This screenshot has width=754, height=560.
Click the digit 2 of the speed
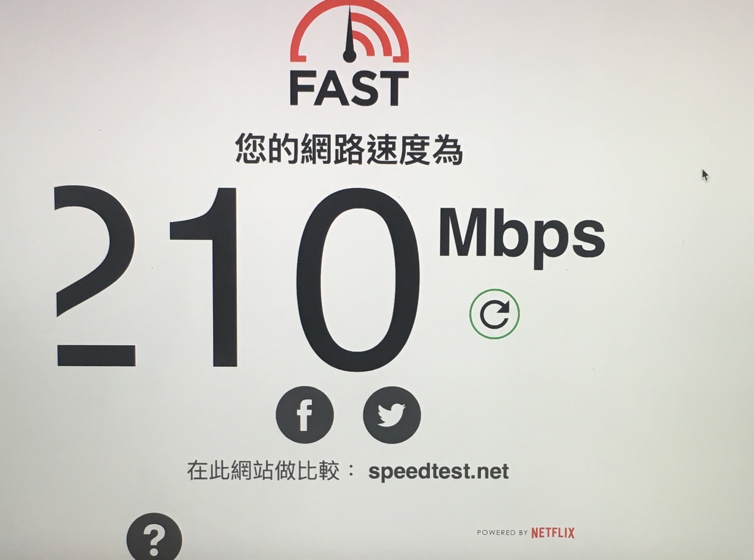pyautogui.click(x=95, y=276)
